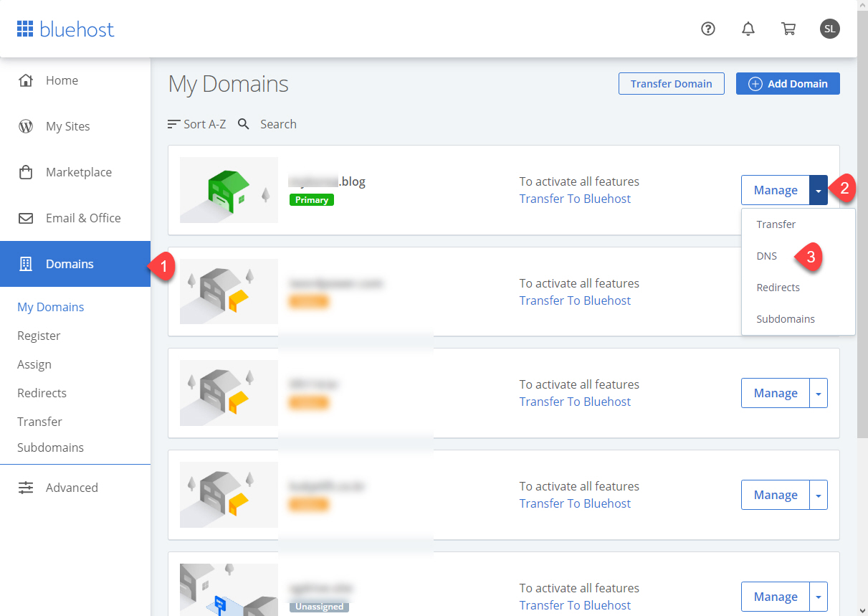Expand the Manage dropdown arrow of third domain
The width and height of the screenshot is (868, 616).
819,393
